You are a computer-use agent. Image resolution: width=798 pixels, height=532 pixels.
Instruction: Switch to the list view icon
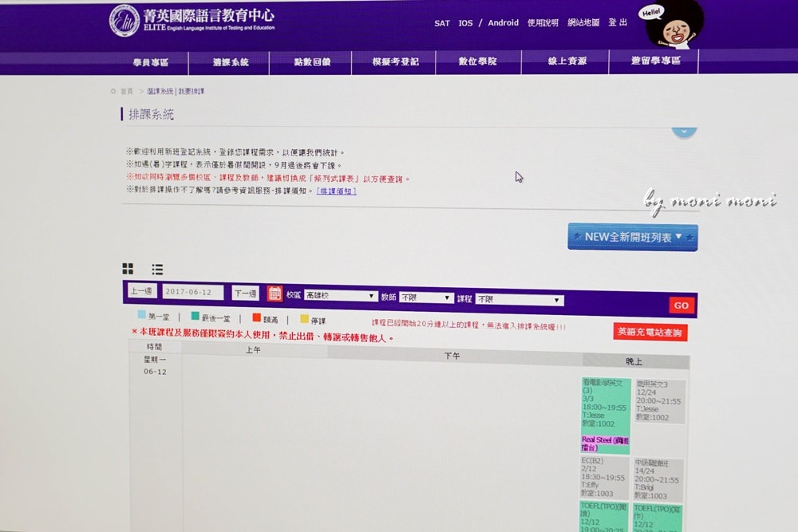point(158,270)
